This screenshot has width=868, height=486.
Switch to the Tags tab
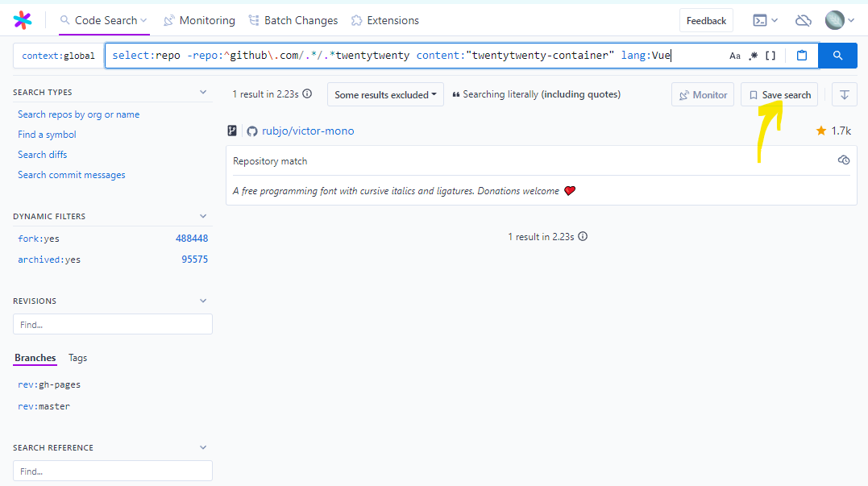[x=77, y=358]
